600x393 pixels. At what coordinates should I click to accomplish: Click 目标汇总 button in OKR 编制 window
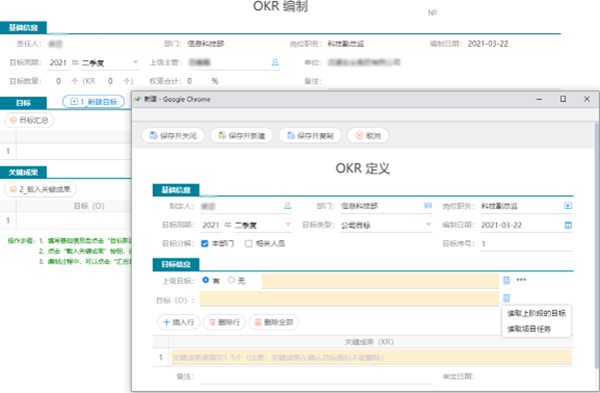tap(29, 120)
